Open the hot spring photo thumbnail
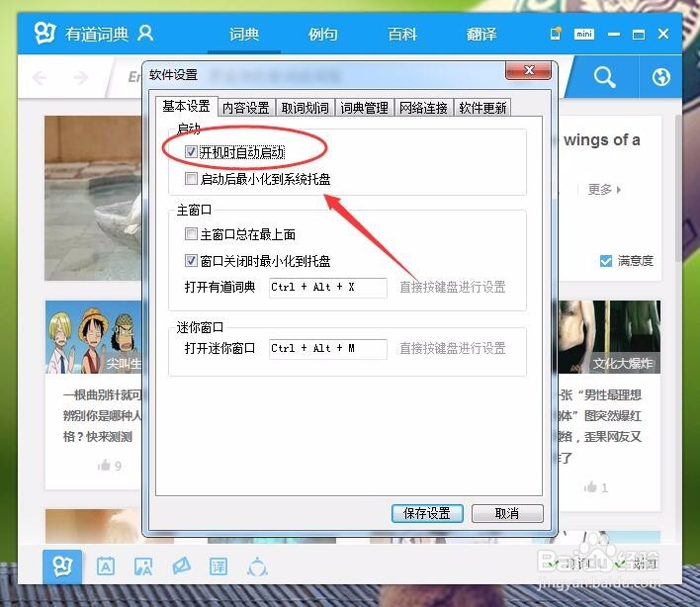The width and height of the screenshot is (700, 607). [x=94, y=198]
